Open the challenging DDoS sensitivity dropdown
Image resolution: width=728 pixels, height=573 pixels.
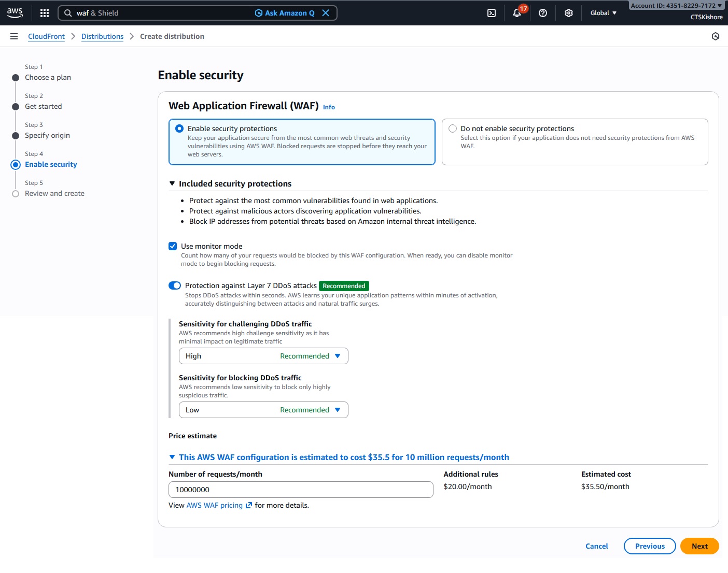coord(263,356)
